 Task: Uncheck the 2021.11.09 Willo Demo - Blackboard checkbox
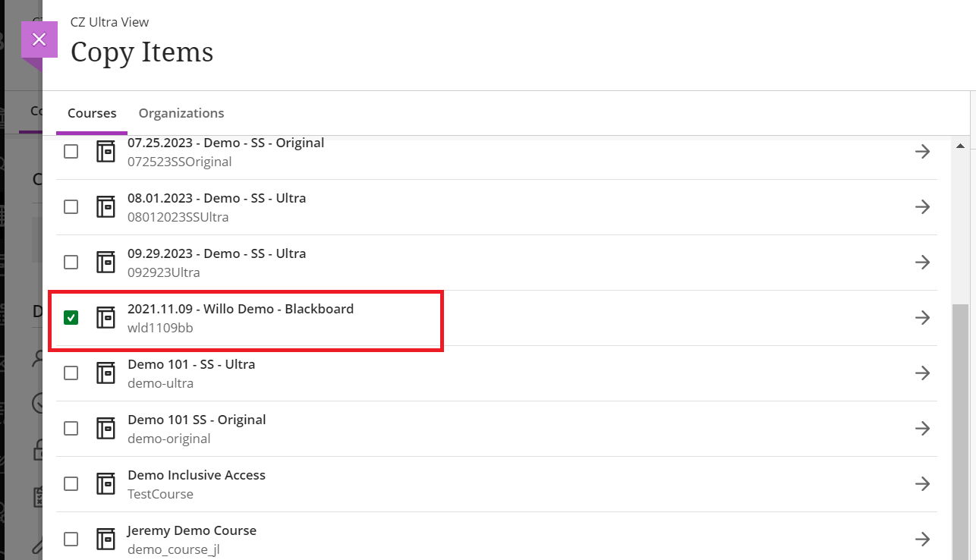71,317
